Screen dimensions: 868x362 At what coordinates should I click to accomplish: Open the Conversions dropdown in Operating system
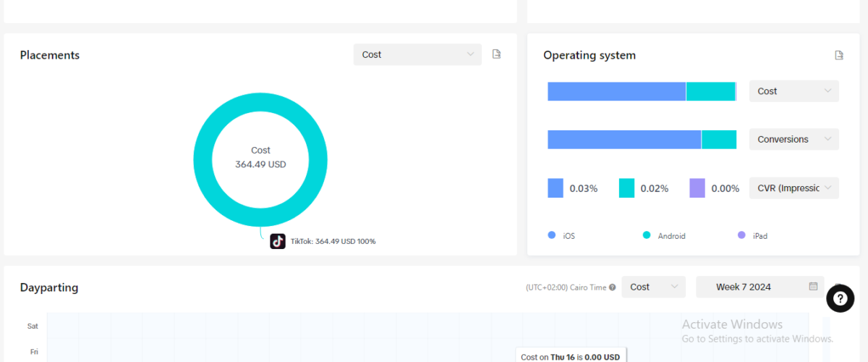tap(794, 139)
